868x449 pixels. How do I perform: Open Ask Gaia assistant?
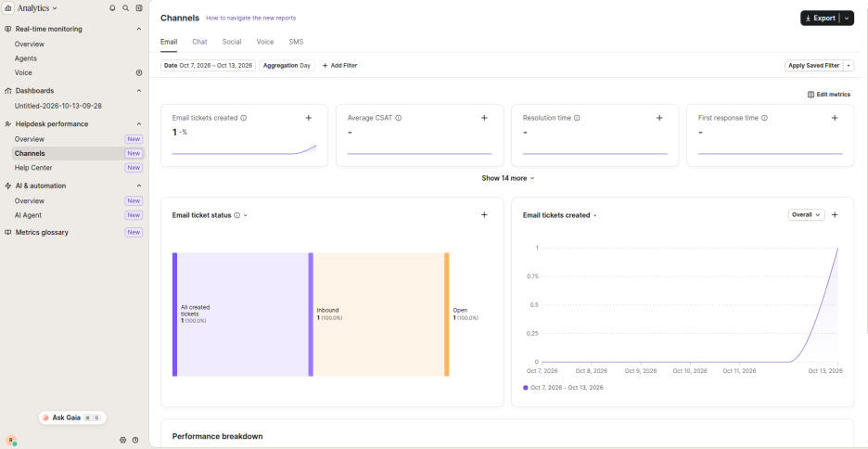[72, 417]
